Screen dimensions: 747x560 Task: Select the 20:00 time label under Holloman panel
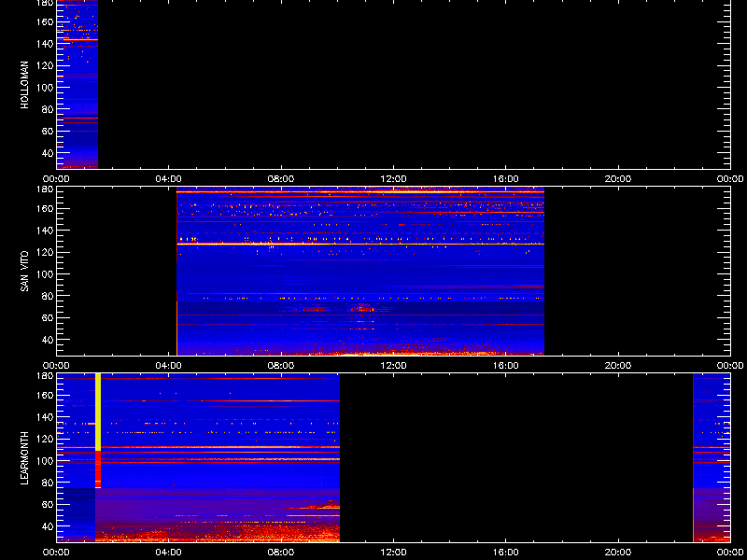[x=618, y=179]
